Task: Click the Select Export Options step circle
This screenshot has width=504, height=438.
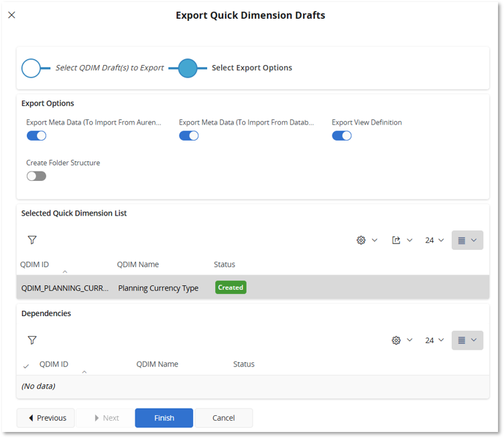Action: click(188, 68)
